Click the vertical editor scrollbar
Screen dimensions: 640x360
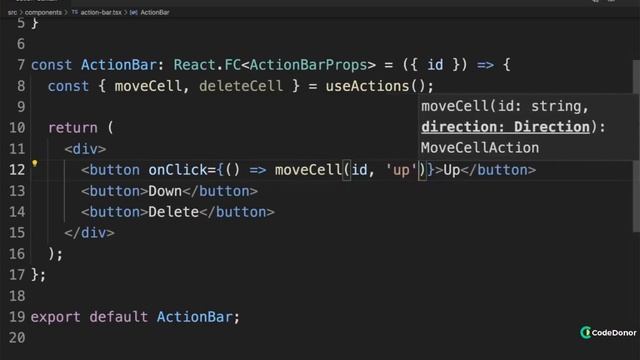tap(636, 147)
